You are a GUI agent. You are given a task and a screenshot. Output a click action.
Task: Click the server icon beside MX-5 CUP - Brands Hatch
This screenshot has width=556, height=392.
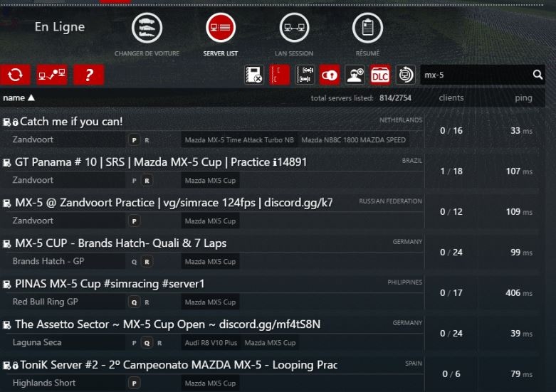pyautogui.click(x=6, y=244)
